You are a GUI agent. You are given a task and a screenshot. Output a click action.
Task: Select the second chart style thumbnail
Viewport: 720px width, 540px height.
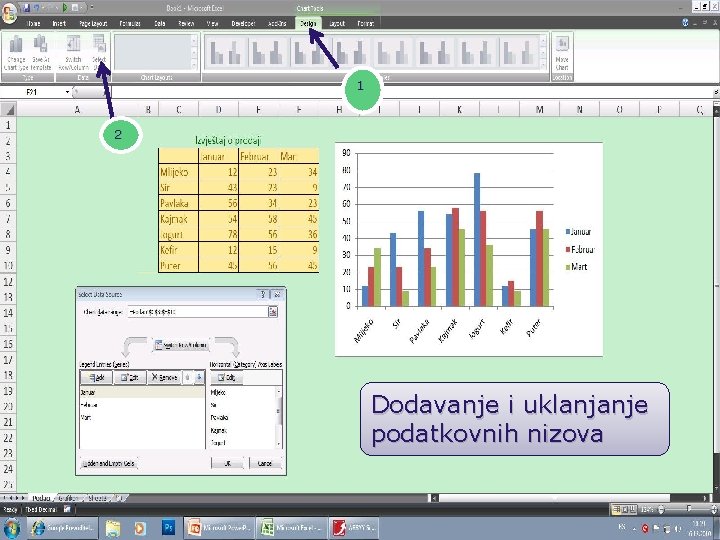268,52
